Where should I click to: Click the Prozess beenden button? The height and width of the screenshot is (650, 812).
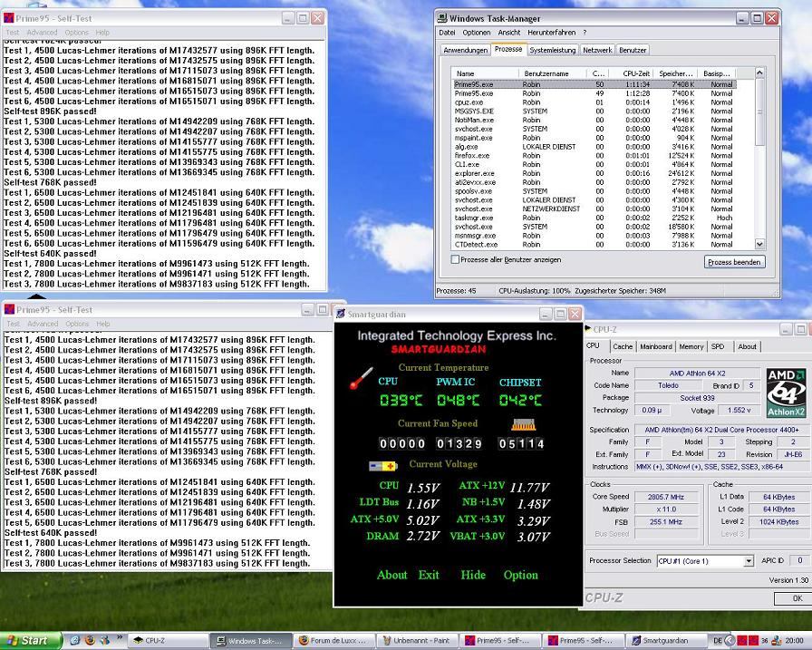pyautogui.click(x=734, y=262)
